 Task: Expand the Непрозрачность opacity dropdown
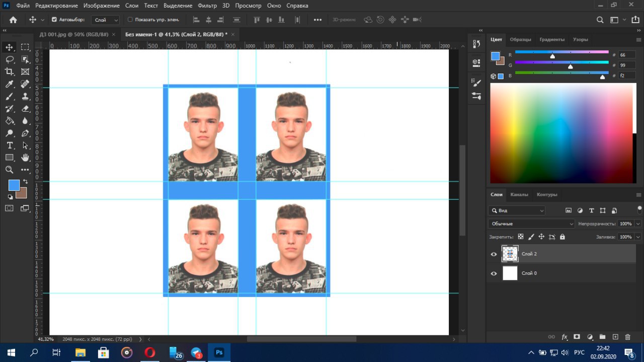(638, 224)
